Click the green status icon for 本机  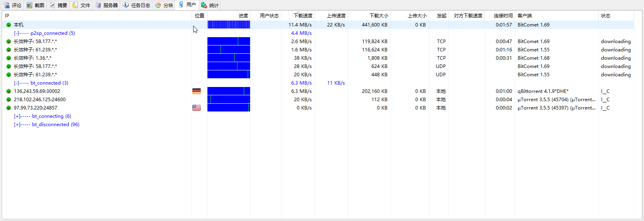(9, 25)
